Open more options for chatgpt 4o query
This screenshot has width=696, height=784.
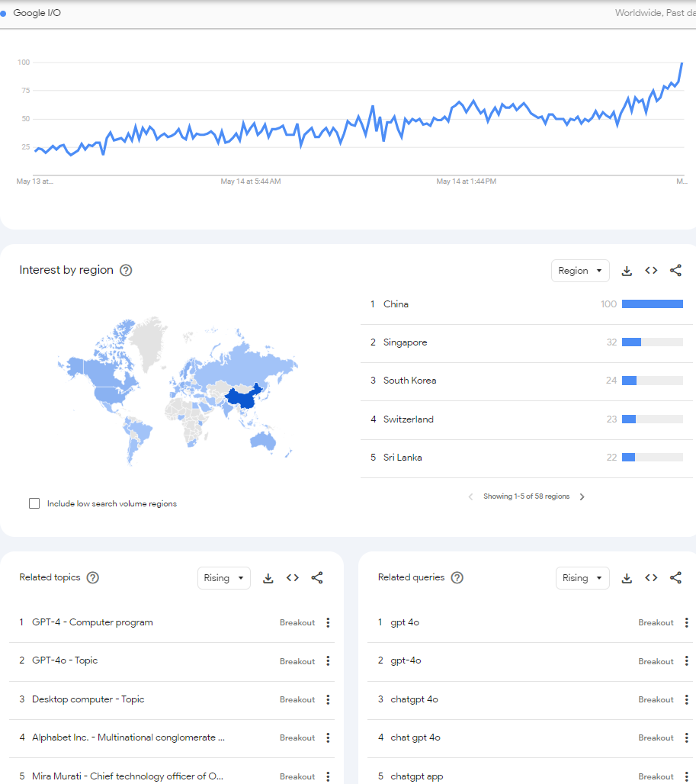[687, 699]
